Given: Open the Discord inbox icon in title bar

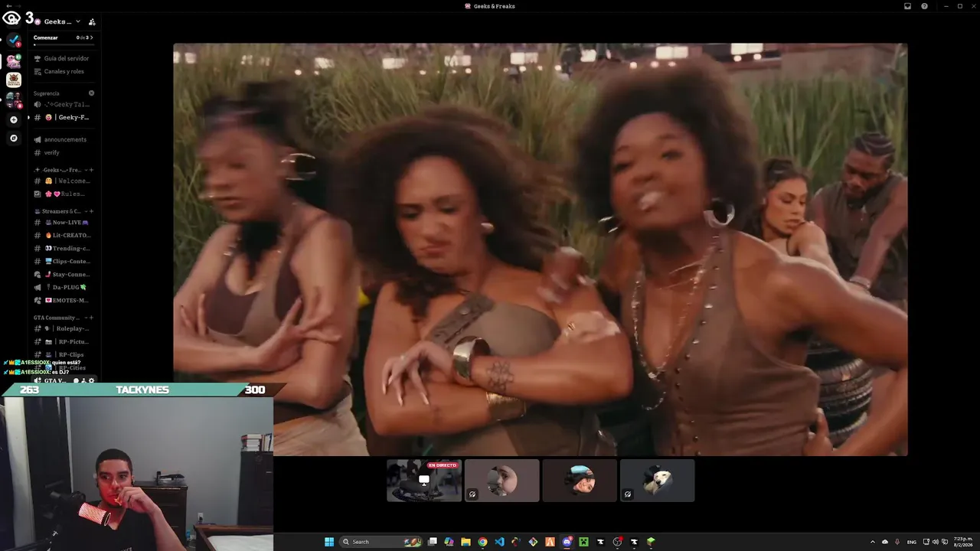Looking at the screenshot, I should coord(907,6).
